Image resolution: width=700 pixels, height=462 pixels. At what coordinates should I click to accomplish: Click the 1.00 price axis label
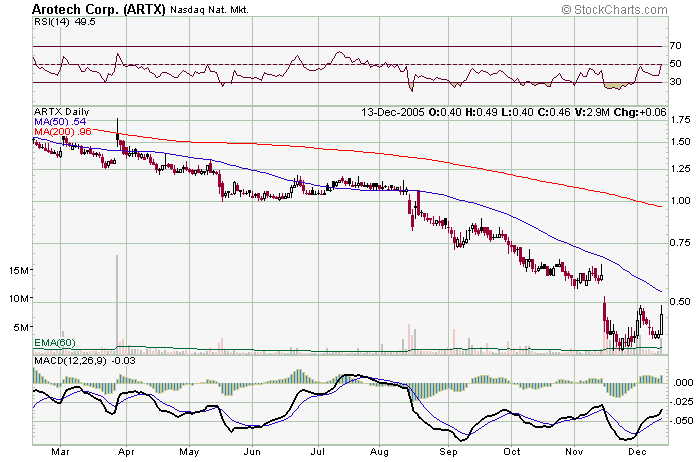click(x=680, y=201)
